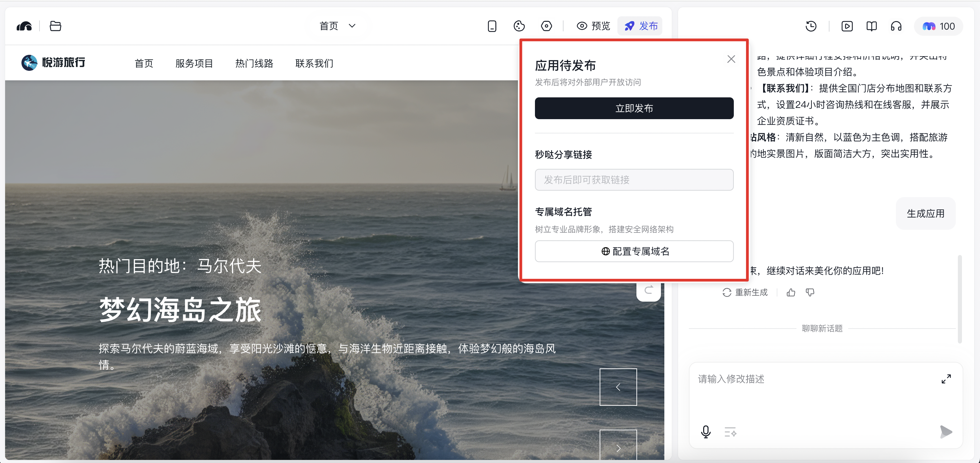Open the settings target icon beside preview
The height and width of the screenshot is (463, 980).
[x=546, y=26]
